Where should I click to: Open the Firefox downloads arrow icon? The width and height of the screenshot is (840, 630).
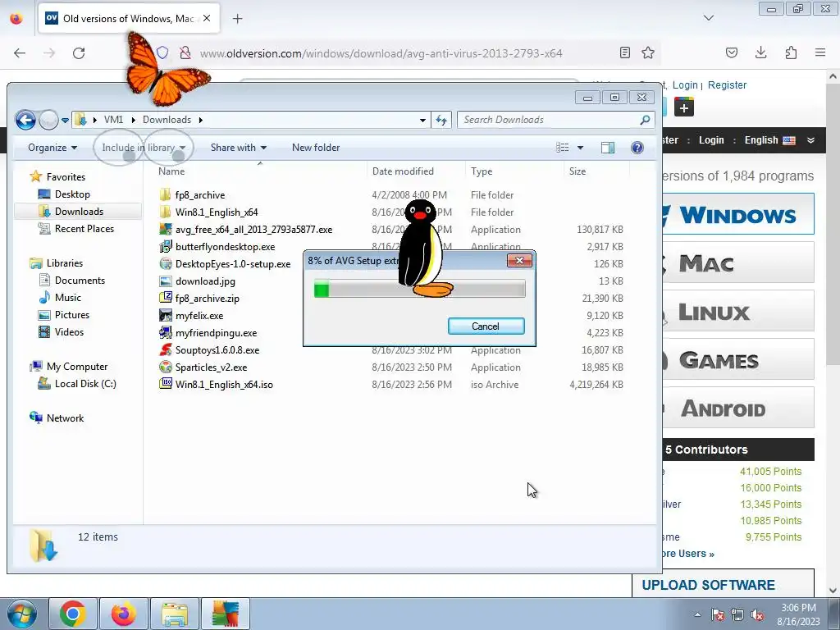coord(760,52)
